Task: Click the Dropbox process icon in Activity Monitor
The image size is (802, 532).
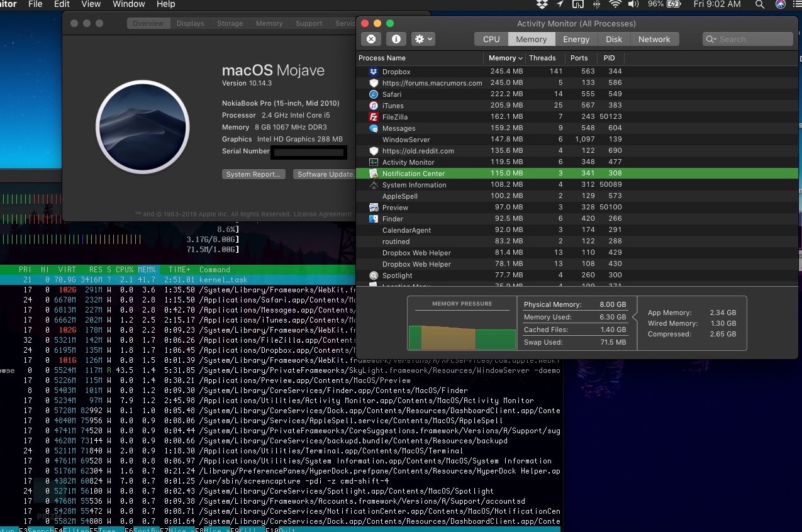Action: (374, 72)
